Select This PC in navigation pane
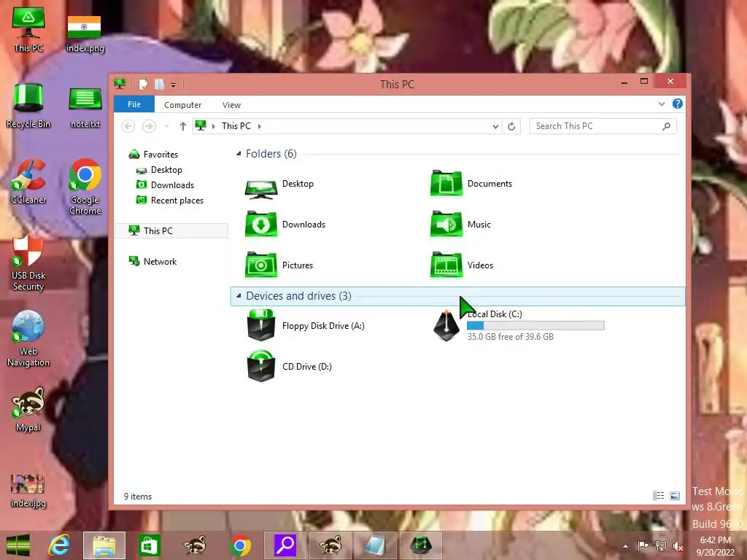 coord(171,231)
